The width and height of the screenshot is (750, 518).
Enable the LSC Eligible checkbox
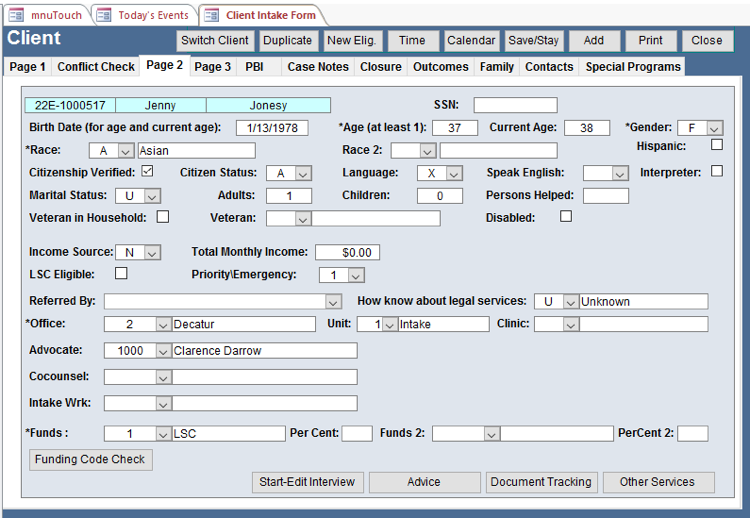121,273
